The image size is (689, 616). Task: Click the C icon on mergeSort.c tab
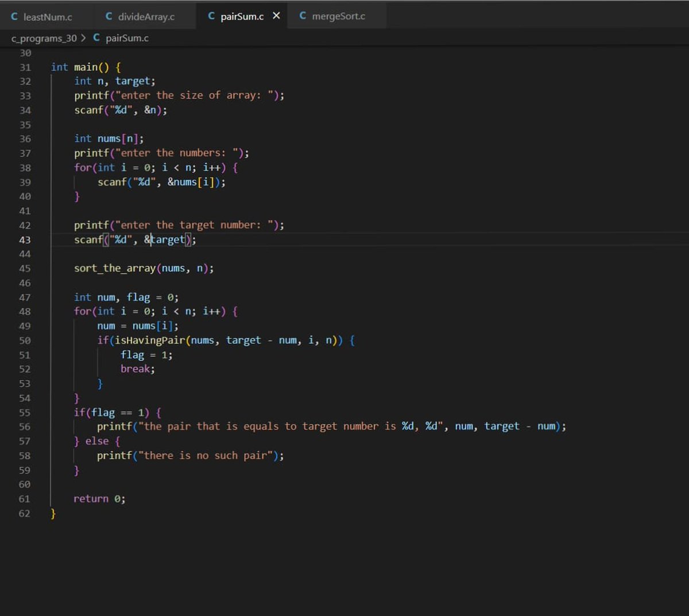303,16
